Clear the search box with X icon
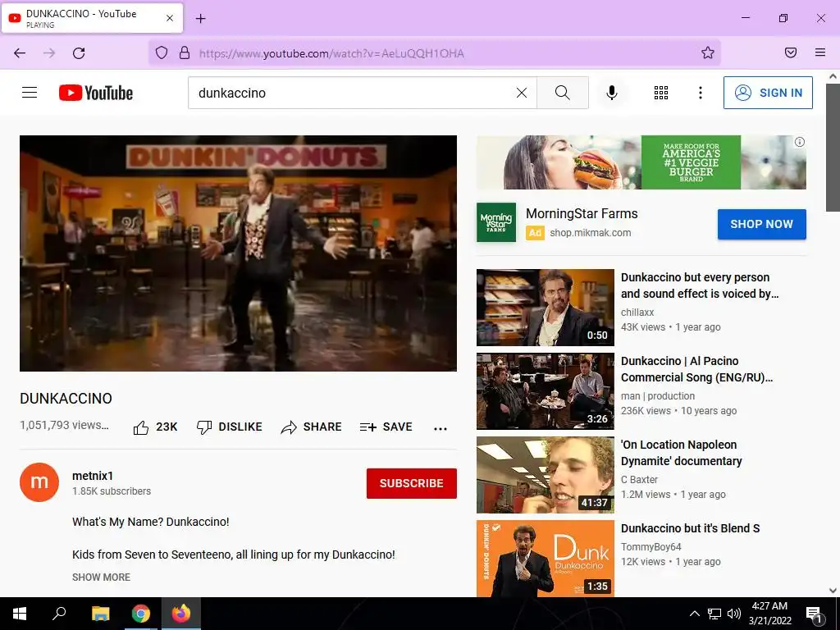The height and width of the screenshot is (630, 840). point(521,93)
